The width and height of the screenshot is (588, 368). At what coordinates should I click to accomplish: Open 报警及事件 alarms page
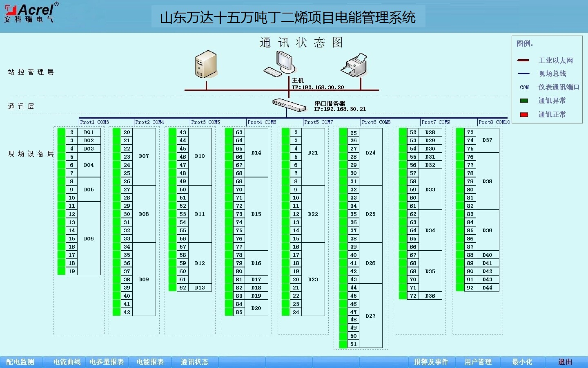coord(431,362)
